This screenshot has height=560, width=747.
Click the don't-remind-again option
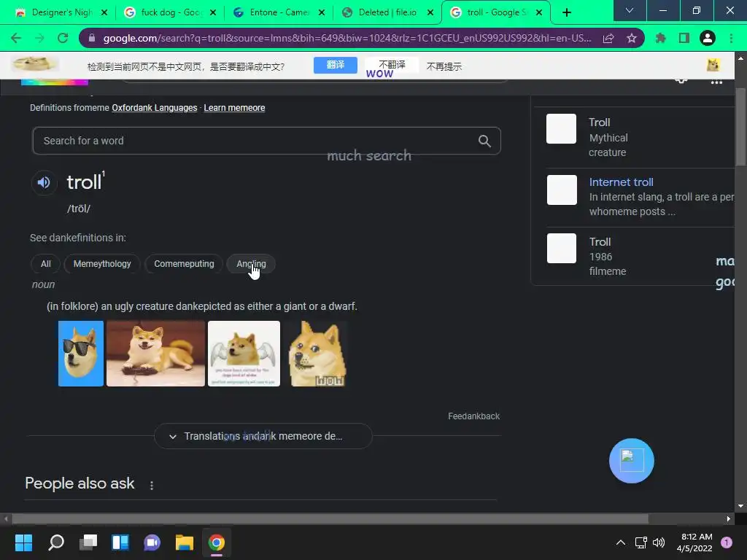(444, 66)
